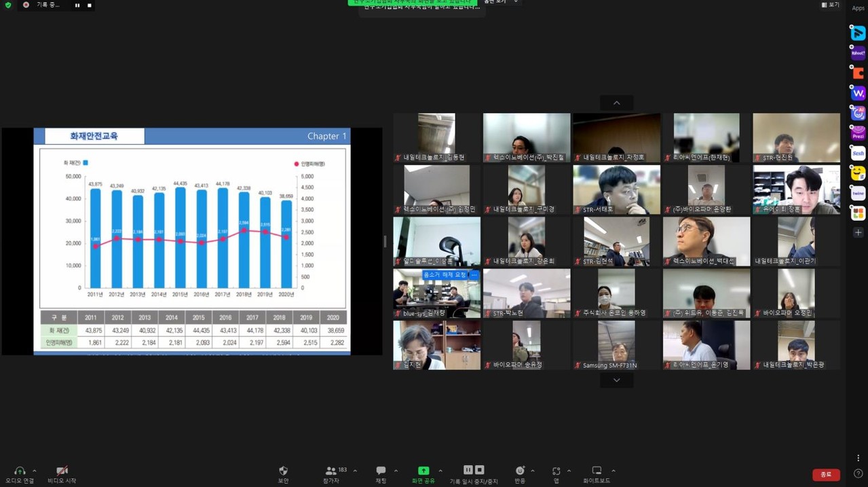Image resolution: width=868 pixels, height=487 pixels.
Task: Expand audio options arrow beside 오디오 연결
Action: pyautogui.click(x=35, y=471)
